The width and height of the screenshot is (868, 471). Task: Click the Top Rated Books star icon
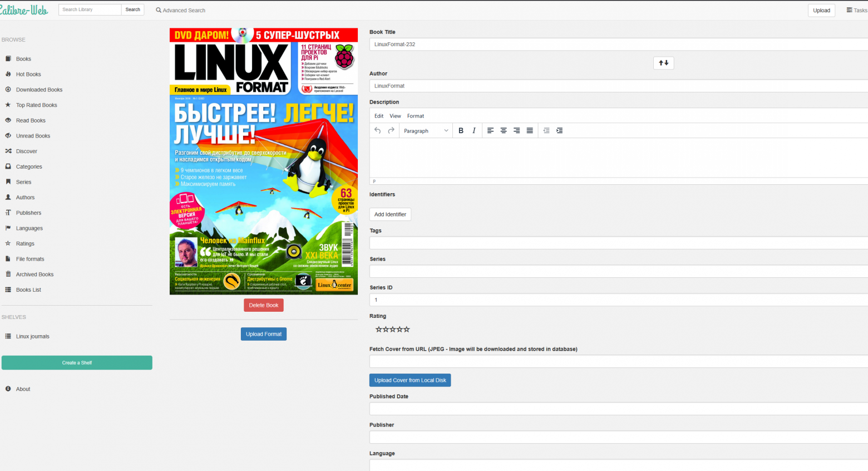8,105
